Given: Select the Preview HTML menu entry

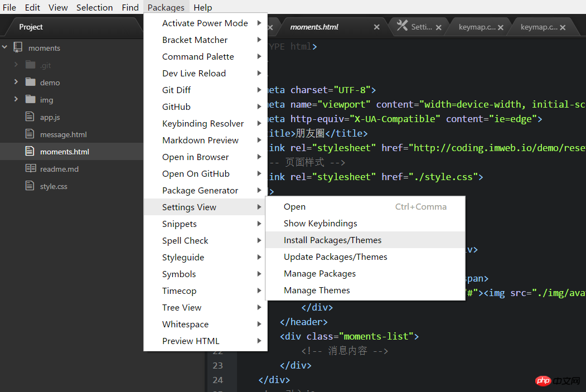Looking at the screenshot, I should tap(205, 341).
